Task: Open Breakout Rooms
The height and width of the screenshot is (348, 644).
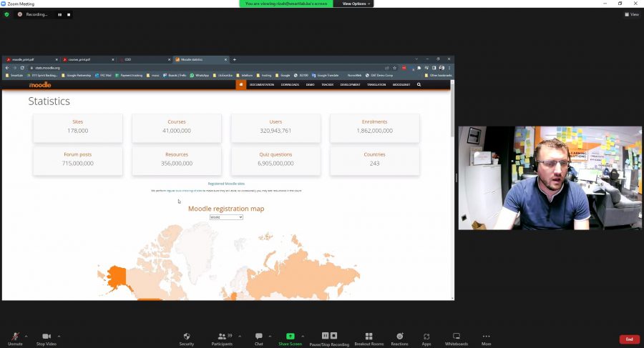Action: pos(369,339)
